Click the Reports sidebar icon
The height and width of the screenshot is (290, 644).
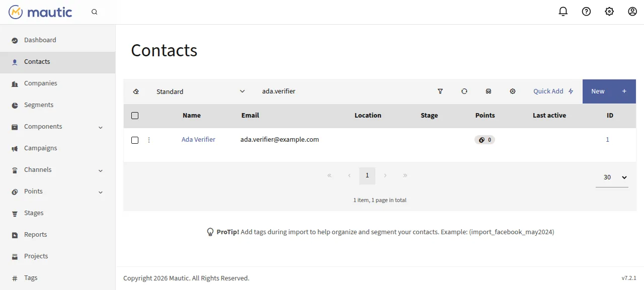click(15, 235)
